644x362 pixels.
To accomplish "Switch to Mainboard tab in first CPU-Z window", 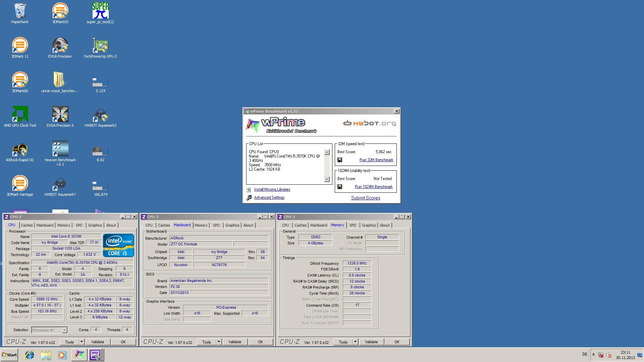I will coord(45,226).
